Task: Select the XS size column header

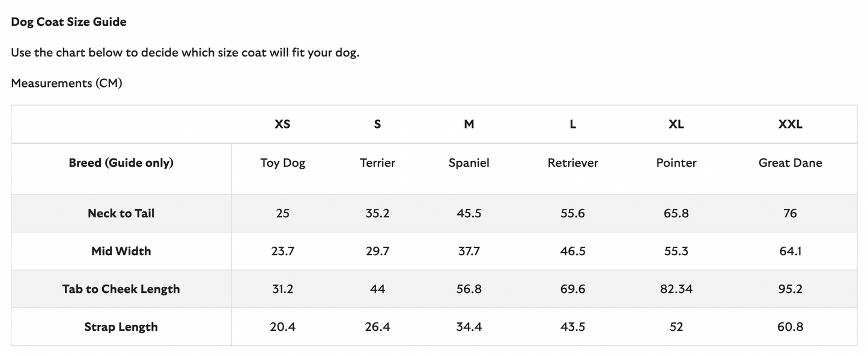Action: [282, 124]
